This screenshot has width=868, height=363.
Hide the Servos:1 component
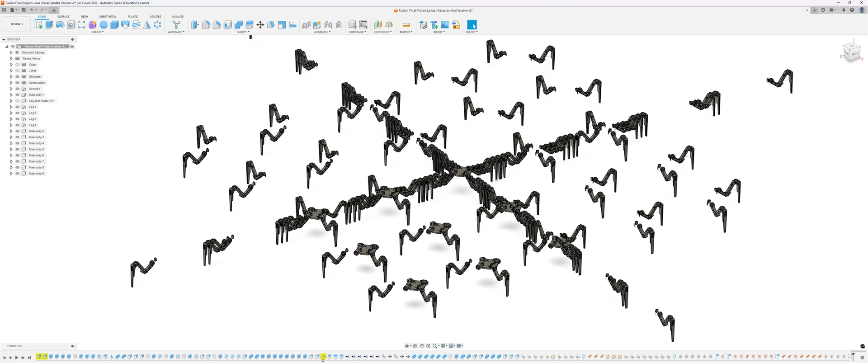[18, 89]
